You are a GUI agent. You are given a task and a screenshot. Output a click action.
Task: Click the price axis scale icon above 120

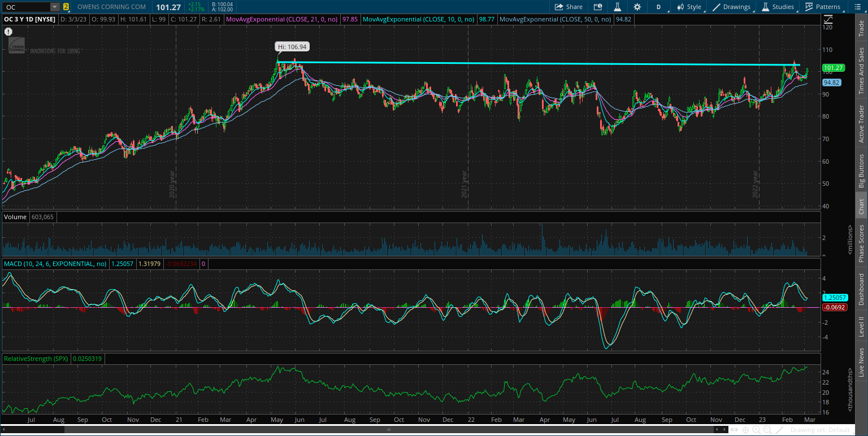coord(828,19)
